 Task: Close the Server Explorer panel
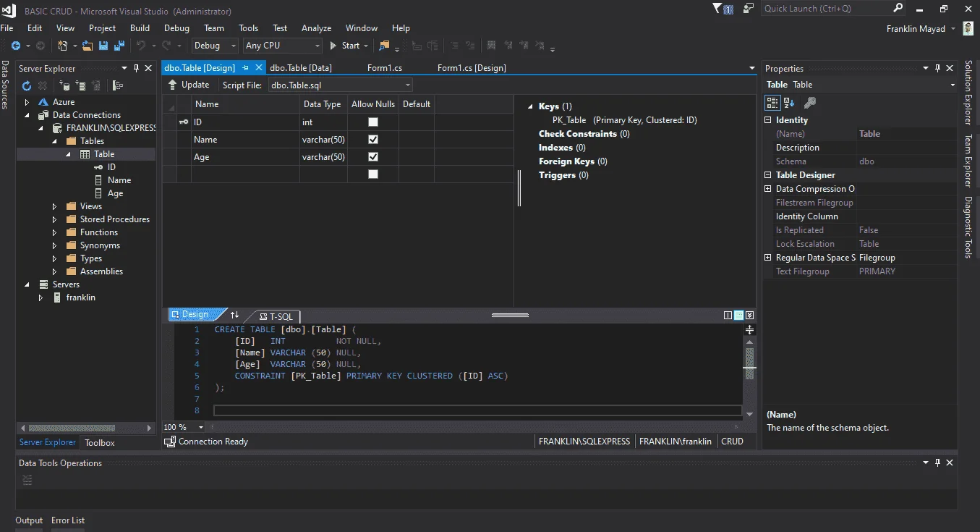148,68
